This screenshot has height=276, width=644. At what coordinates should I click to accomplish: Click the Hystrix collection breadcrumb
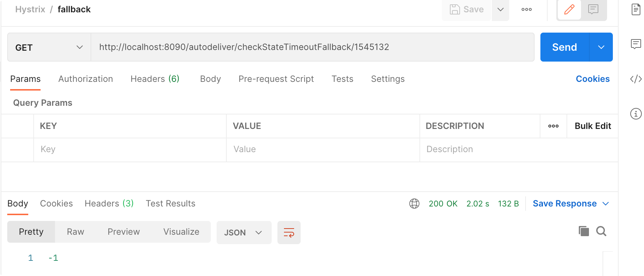(x=30, y=9)
